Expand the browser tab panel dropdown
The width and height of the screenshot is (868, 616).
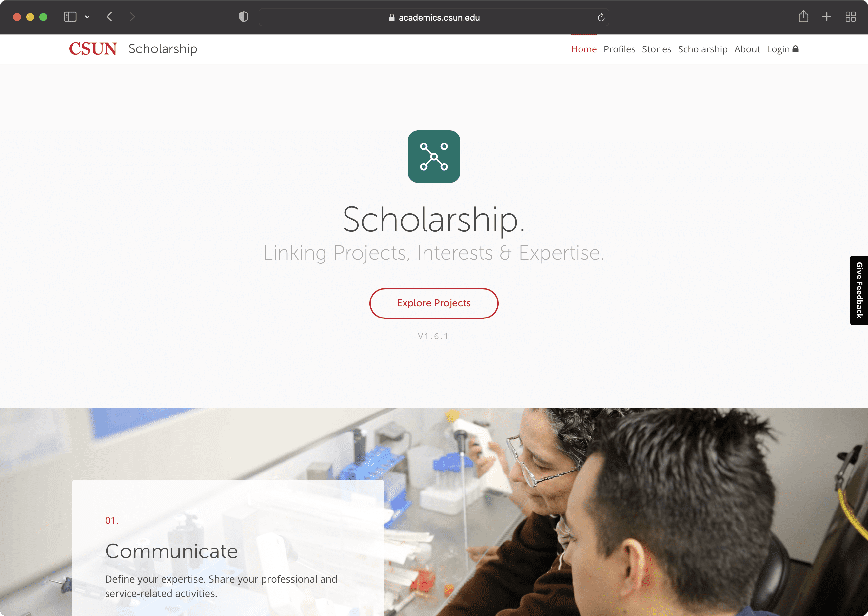tap(87, 17)
